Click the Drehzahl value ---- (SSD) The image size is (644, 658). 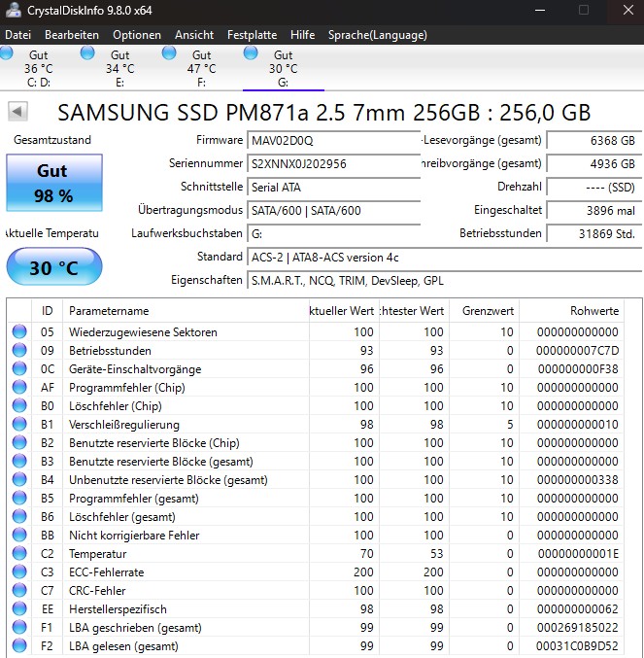594,188
